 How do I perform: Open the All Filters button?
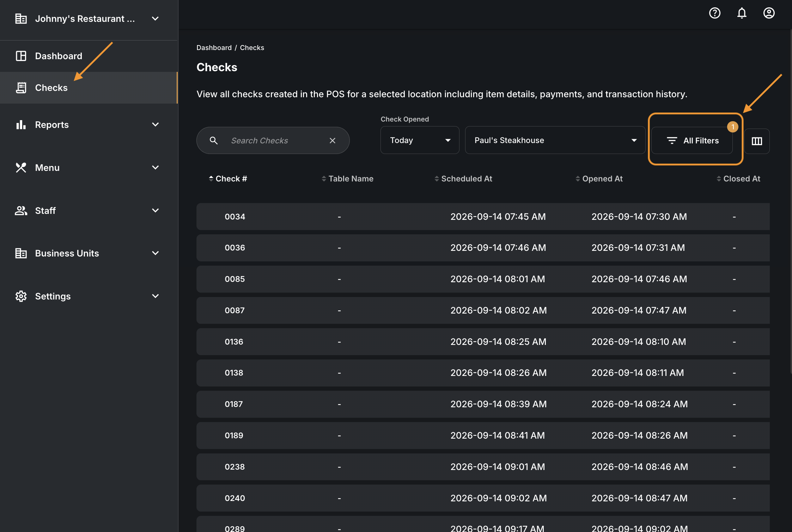coord(692,141)
